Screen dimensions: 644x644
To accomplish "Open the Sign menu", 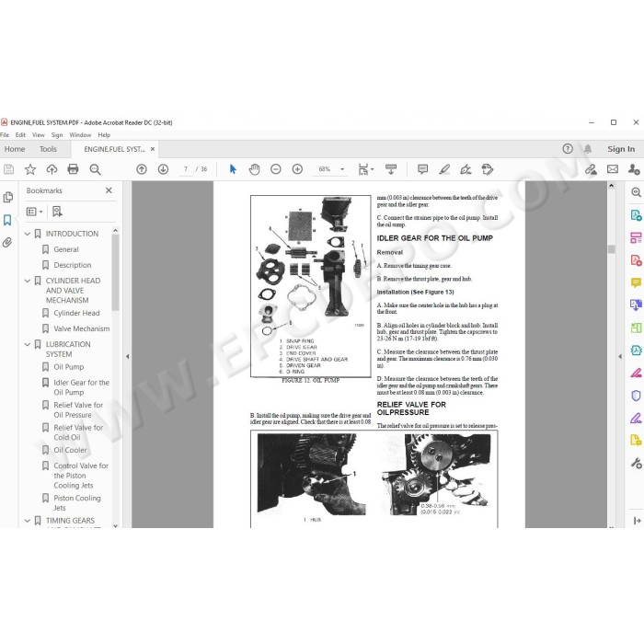I will point(57,134).
